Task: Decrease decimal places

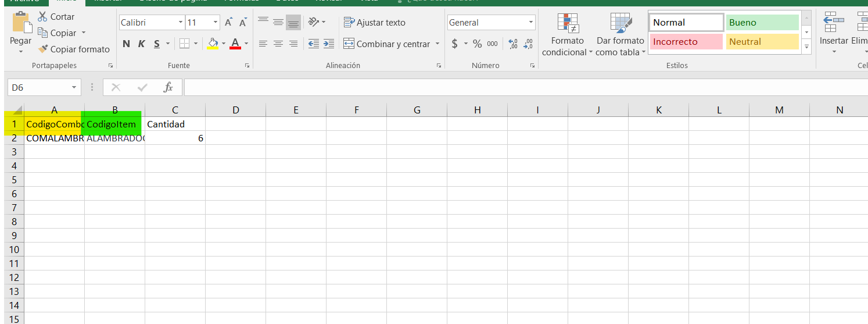Action: (x=528, y=44)
